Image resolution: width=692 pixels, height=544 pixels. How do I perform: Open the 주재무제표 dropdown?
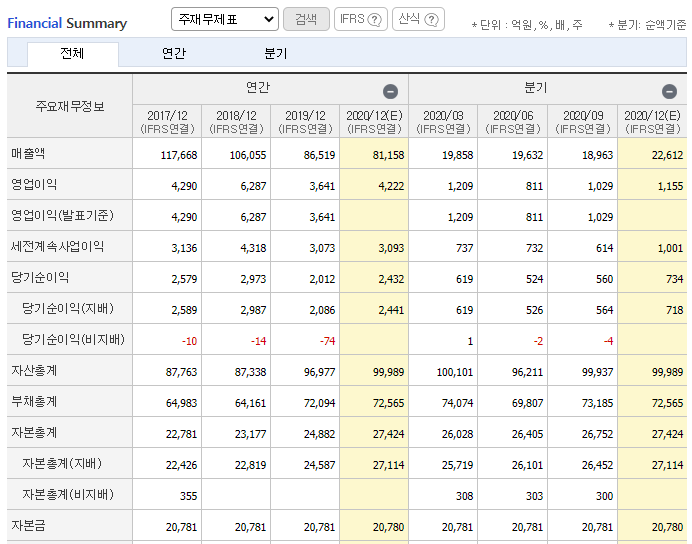tap(225, 19)
